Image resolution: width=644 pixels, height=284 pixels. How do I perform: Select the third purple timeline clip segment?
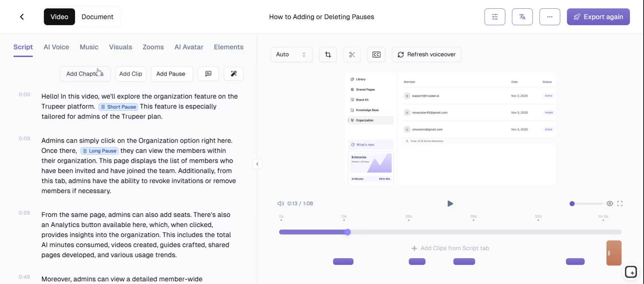click(x=464, y=262)
